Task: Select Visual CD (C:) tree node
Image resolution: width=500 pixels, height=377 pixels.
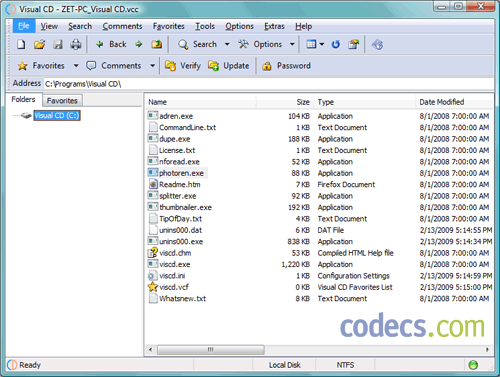Action: point(57,116)
